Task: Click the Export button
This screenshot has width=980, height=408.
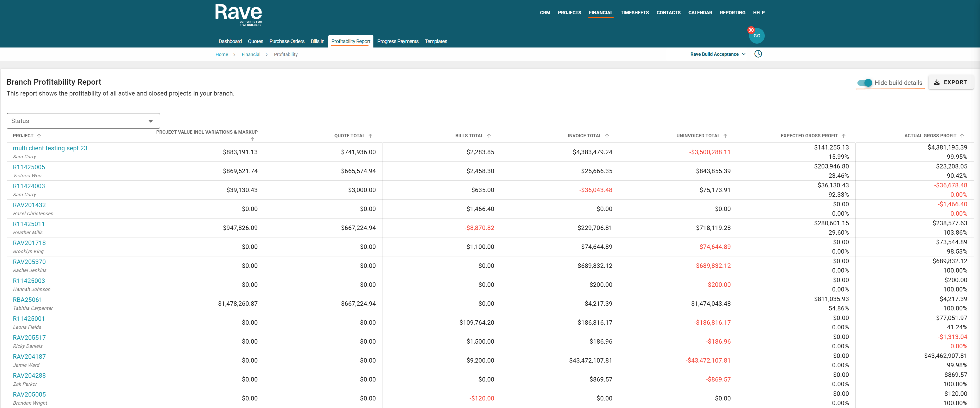Action: [950, 82]
